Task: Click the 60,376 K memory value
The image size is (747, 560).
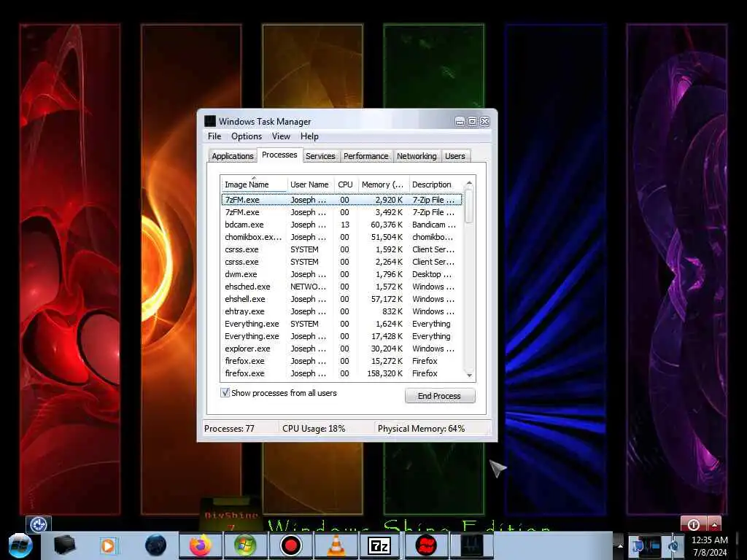Action: coord(387,225)
